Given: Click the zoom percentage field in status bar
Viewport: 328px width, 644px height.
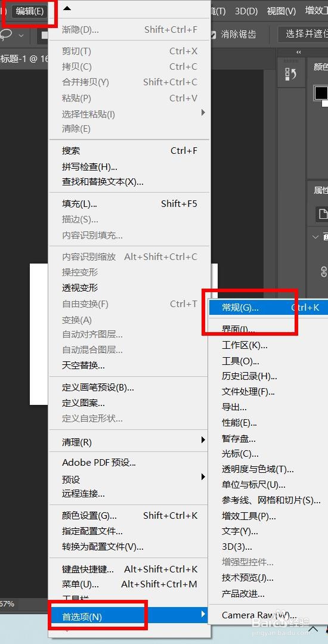Looking at the screenshot, I should [x=7, y=603].
